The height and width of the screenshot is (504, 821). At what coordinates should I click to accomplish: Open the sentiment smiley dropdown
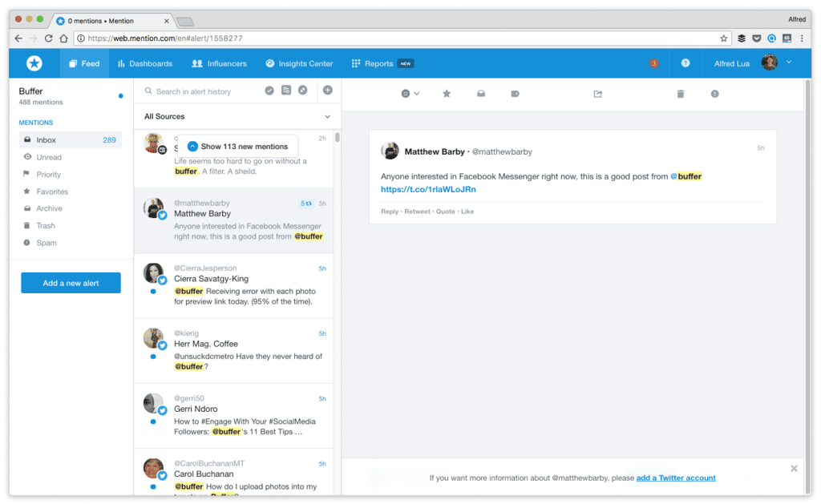click(x=410, y=94)
